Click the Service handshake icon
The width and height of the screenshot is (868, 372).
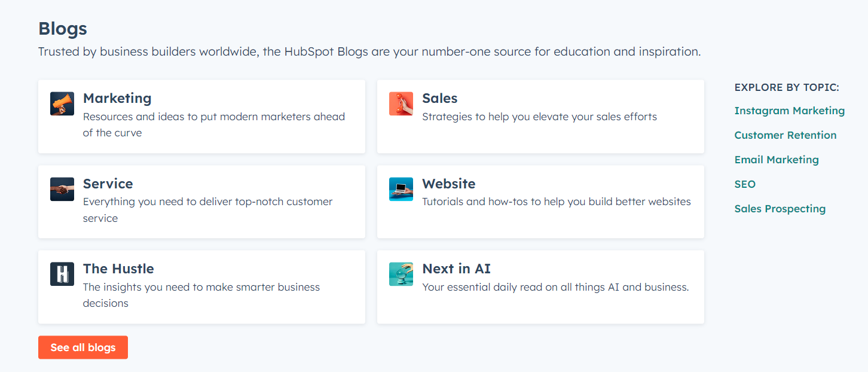coord(62,188)
